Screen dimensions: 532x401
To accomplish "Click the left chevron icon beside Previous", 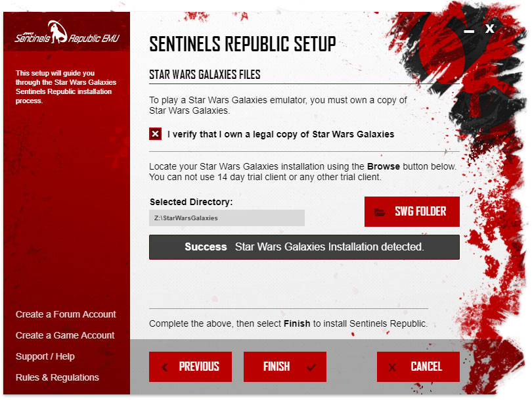I will tap(165, 367).
